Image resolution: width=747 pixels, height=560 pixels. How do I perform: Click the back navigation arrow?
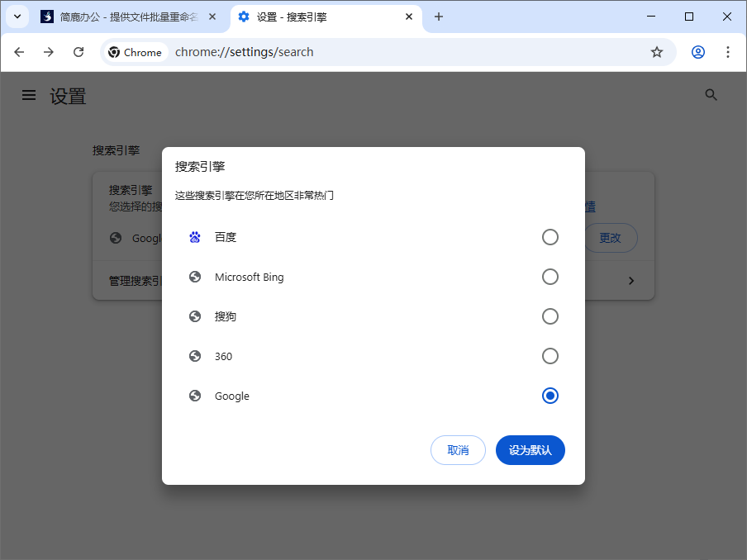(19, 51)
